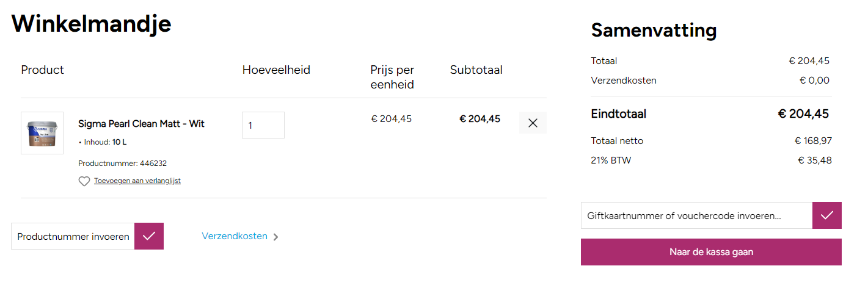Screen dimensions: 868x288
Task: Click the Productnummer invoeren field
Action: coord(73,236)
